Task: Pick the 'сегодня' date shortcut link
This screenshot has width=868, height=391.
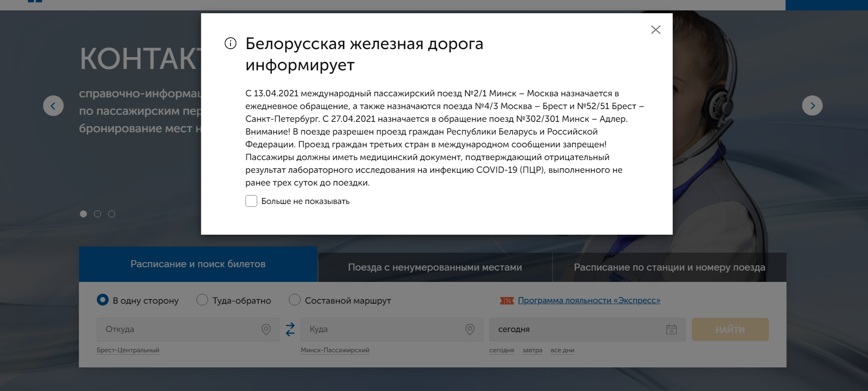Action: pos(501,350)
